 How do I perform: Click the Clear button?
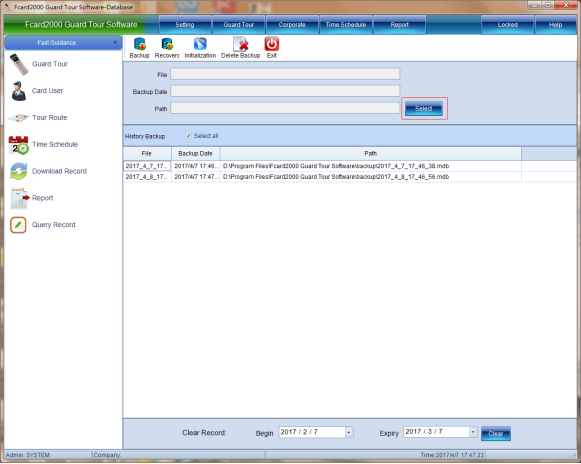click(x=496, y=433)
